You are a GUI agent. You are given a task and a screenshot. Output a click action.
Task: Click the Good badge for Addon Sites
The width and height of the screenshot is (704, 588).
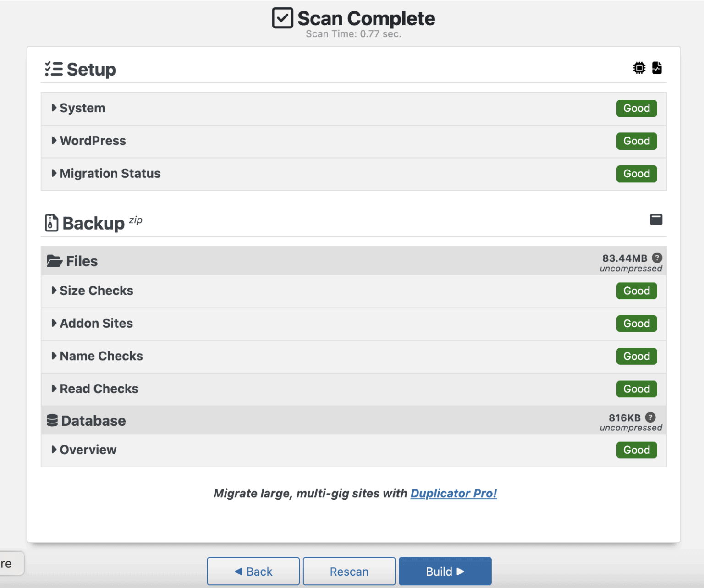[637, 324]
